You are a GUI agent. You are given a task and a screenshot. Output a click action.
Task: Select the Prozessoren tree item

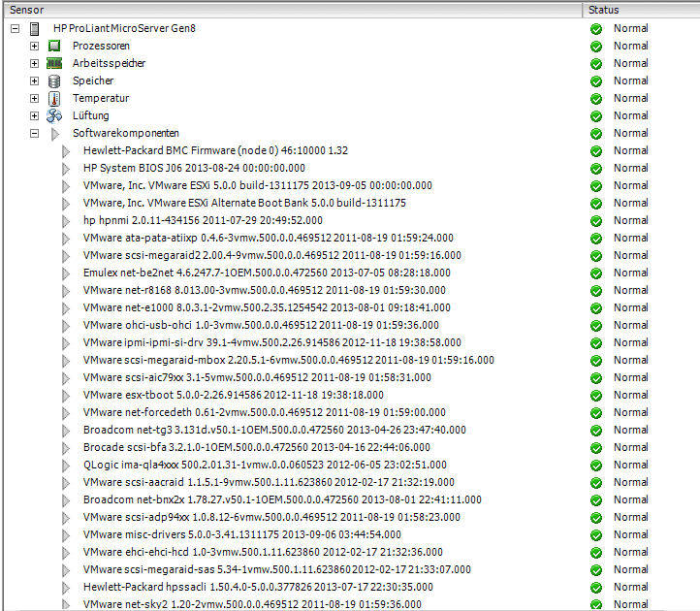(x=101, y=46)
